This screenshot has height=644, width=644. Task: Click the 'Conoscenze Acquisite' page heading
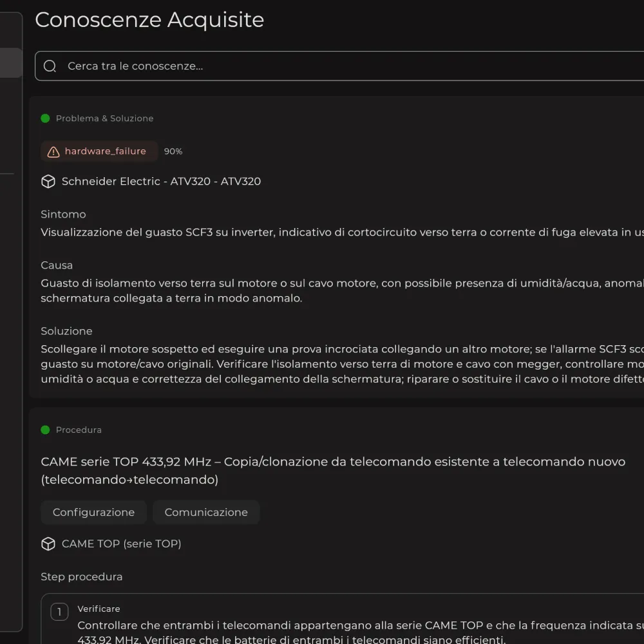click(x=149, y=20)
